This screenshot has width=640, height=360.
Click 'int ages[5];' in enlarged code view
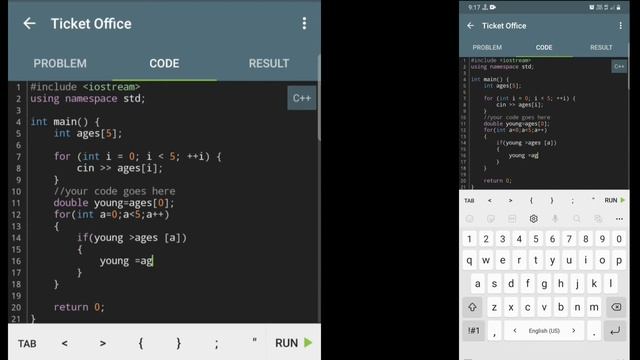click(88, 133)
